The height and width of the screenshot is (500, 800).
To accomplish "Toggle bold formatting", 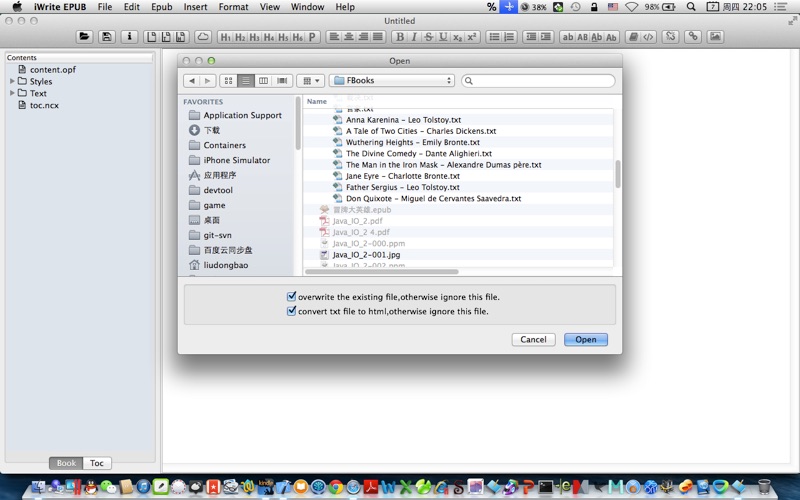I will click(x=399, y=37).
